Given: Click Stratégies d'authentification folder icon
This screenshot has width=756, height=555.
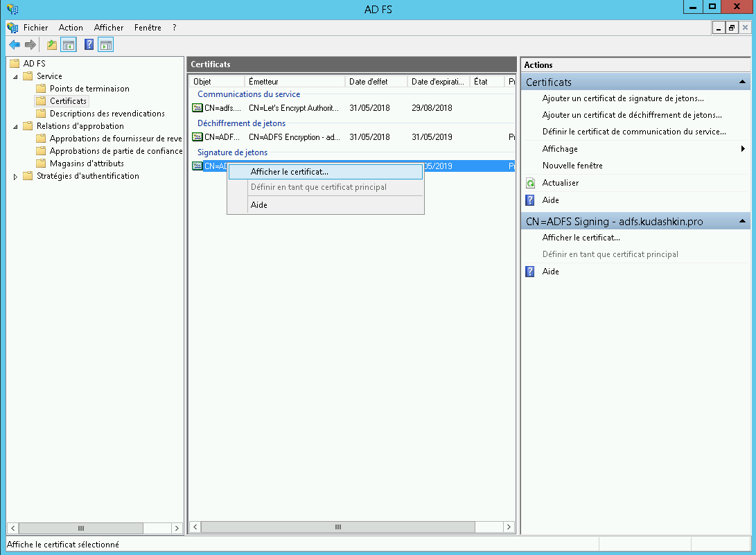Looking at the screenshot, I should 28,176.
